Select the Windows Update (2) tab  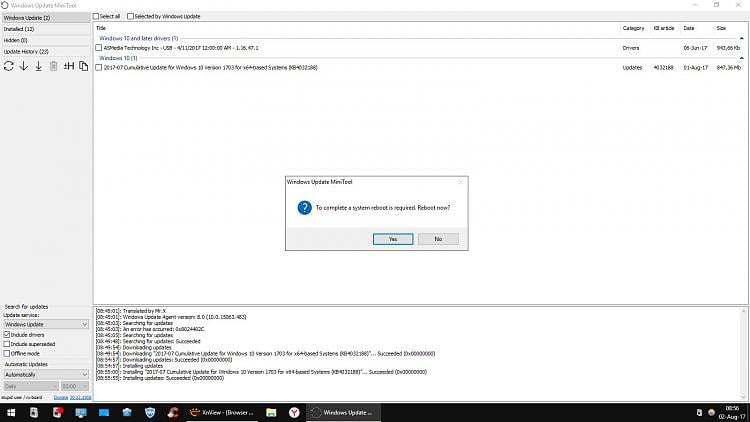[46, 18]
